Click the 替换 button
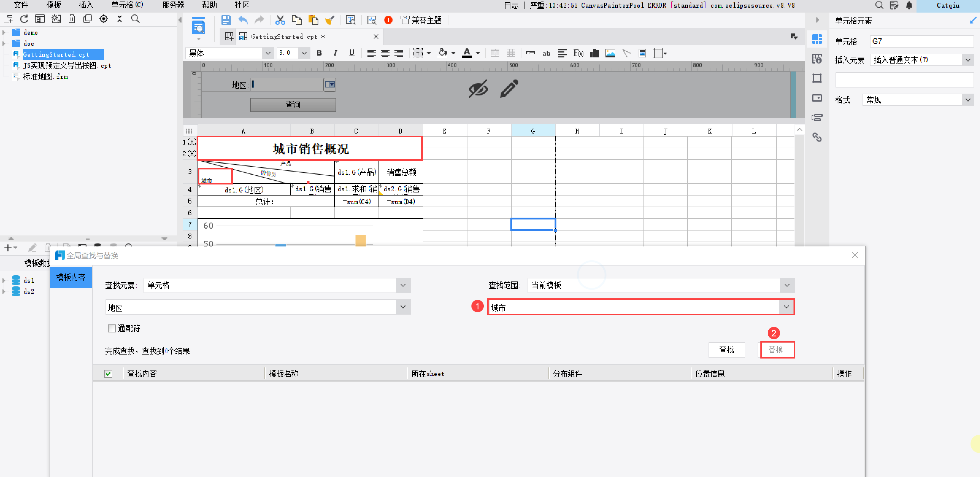Viewport: 980px width, 477px height. 776,350
